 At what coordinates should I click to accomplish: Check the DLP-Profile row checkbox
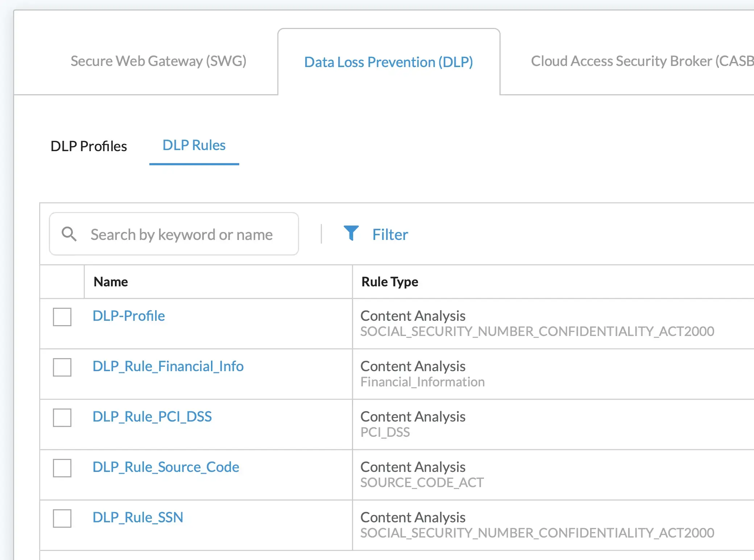[x=62, y=317]
